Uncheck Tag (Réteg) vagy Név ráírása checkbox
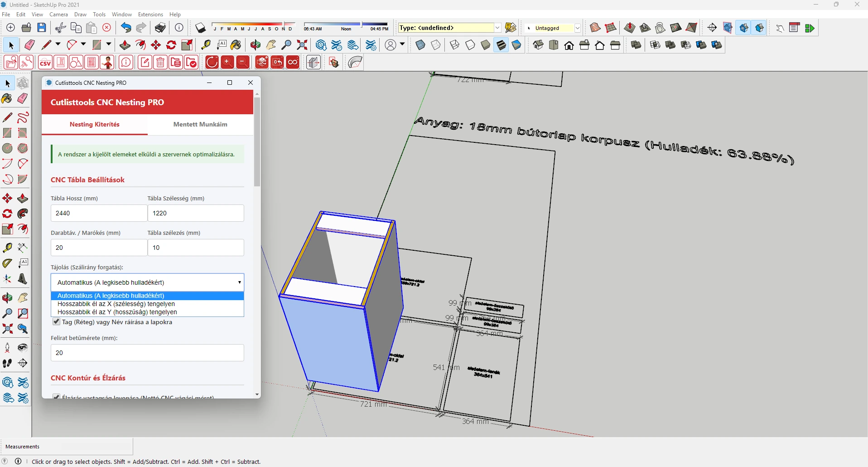The height and width of the screenshot is (467, 868). point(56,322)
